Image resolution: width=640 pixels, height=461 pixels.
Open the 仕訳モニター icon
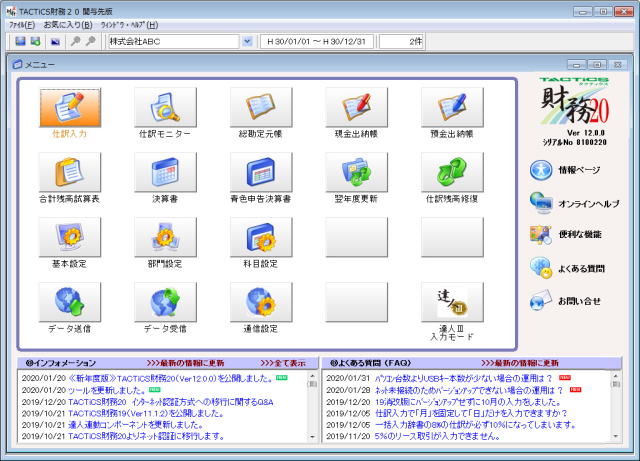point(165,107)
